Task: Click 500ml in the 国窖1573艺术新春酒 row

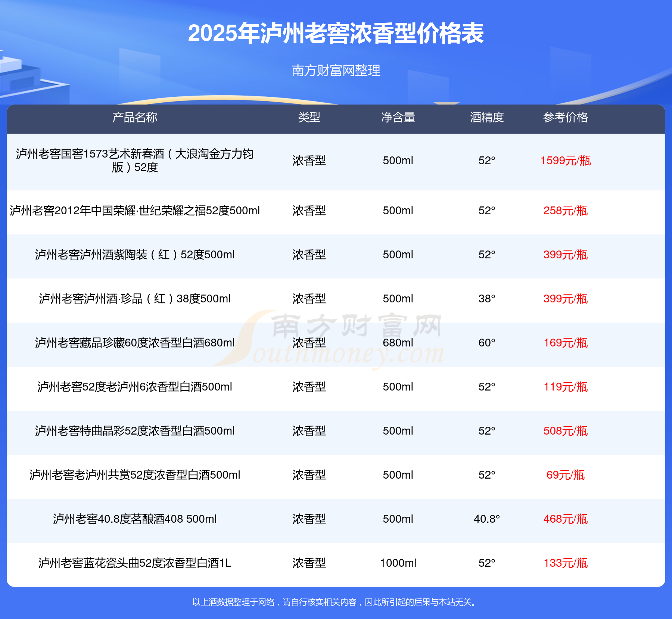Action: (398, 161)
